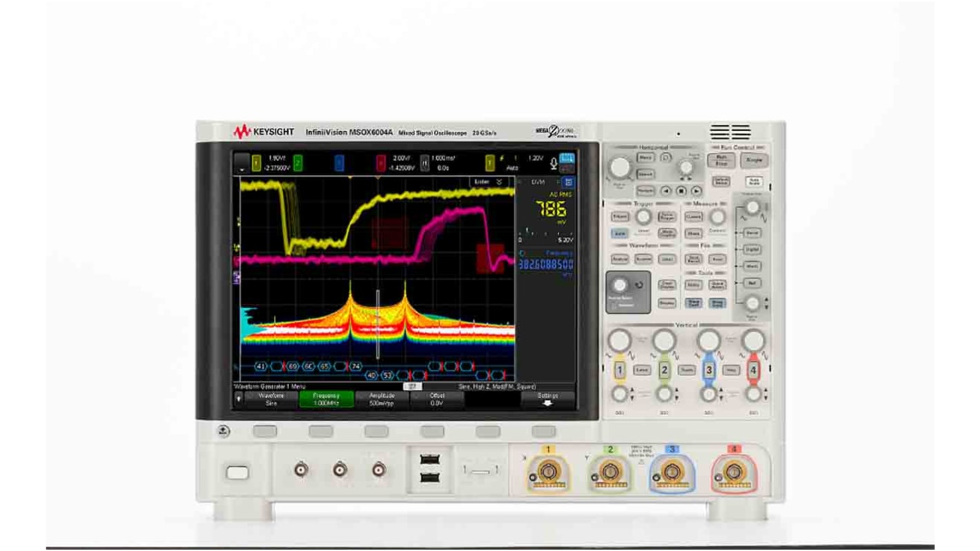Click the Default Setup key
Screen dimensions: 980x551
(721, 182)
